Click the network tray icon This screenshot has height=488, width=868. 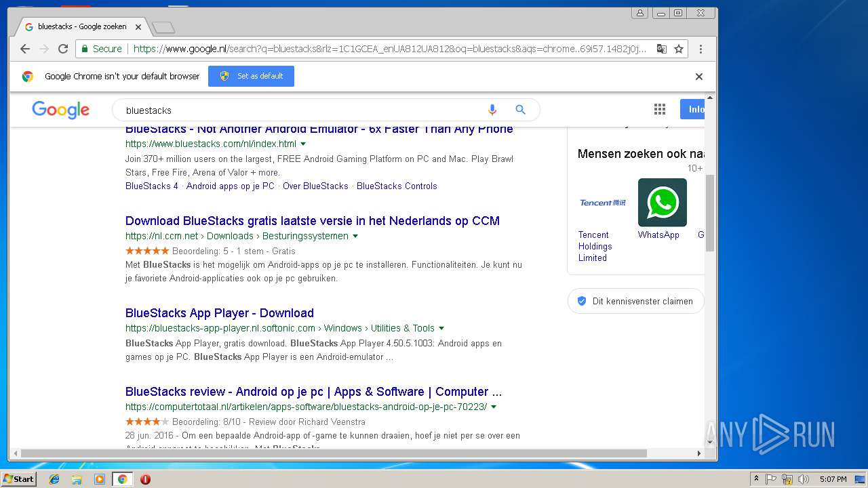787,479
